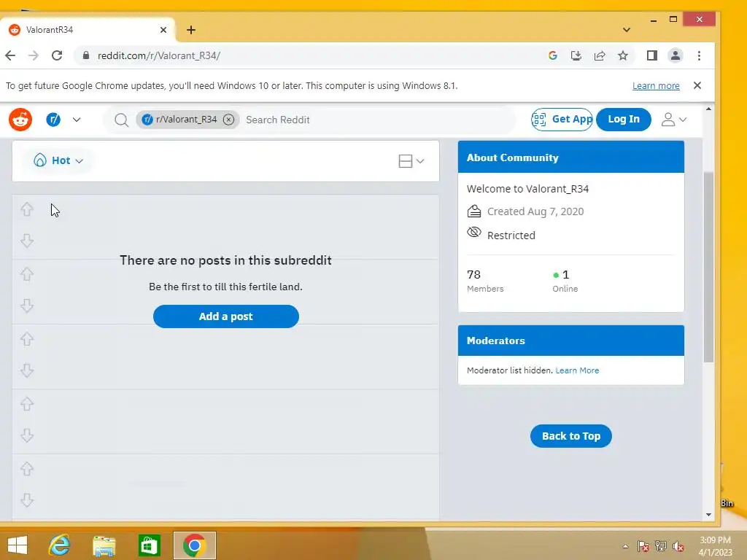Go back using browser back arrow
Viewport: 747px width, 560px height.
point(10,55)
